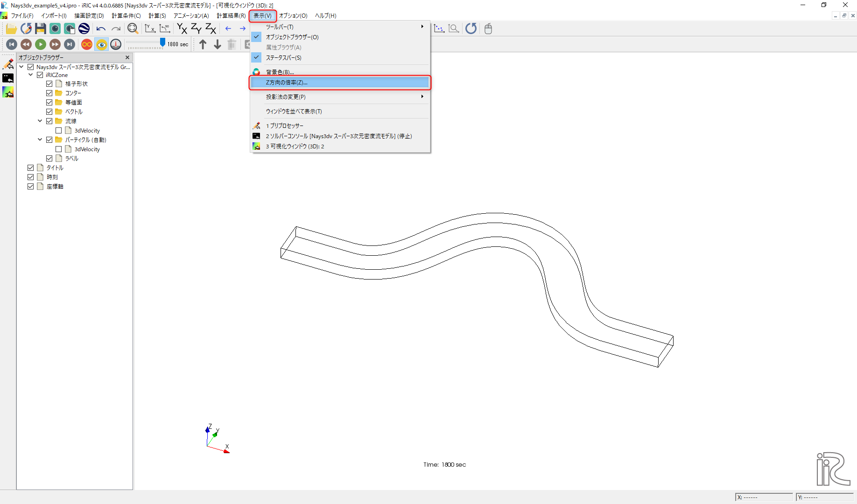The width and height of the screenshot is (857, 504).
Task: Choose ウィンドウを並べて表示(T)
Action: (x=340, y=112)
